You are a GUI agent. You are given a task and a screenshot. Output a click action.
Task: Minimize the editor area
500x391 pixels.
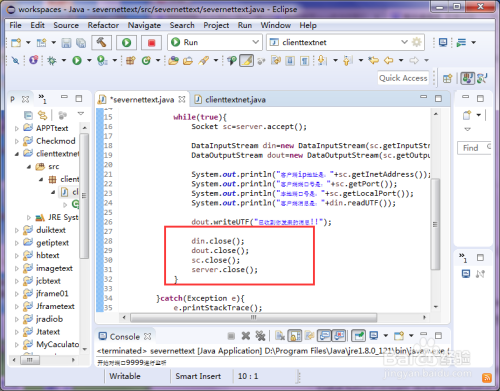(423, 97)
